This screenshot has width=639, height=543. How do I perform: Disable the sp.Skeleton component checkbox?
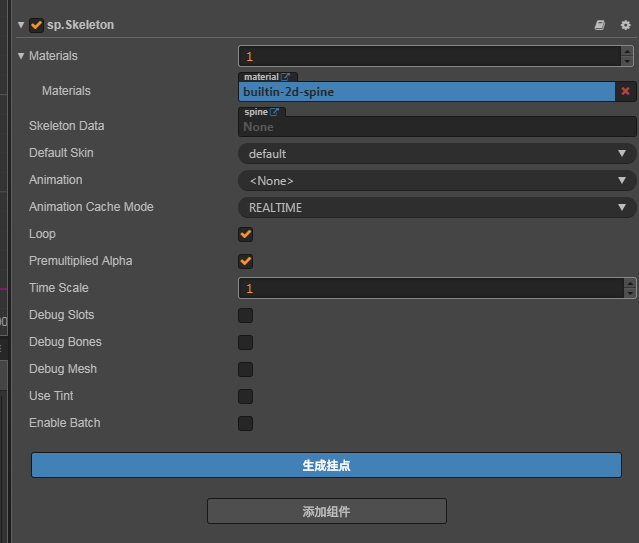[37, 25]
